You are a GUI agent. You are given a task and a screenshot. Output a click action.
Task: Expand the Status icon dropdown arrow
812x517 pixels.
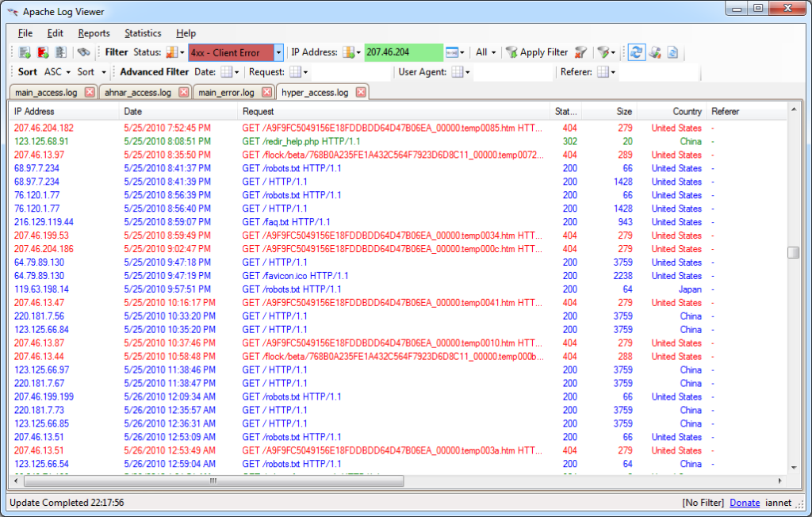point(182,52)
